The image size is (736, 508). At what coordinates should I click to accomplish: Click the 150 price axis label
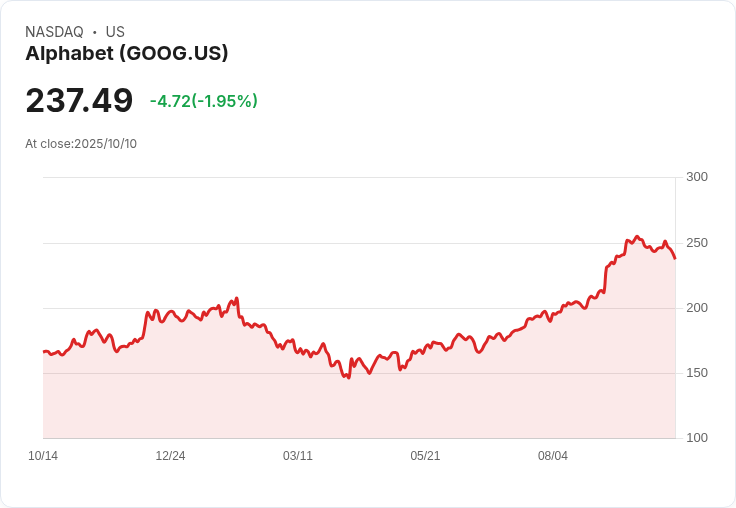[697, 373]
